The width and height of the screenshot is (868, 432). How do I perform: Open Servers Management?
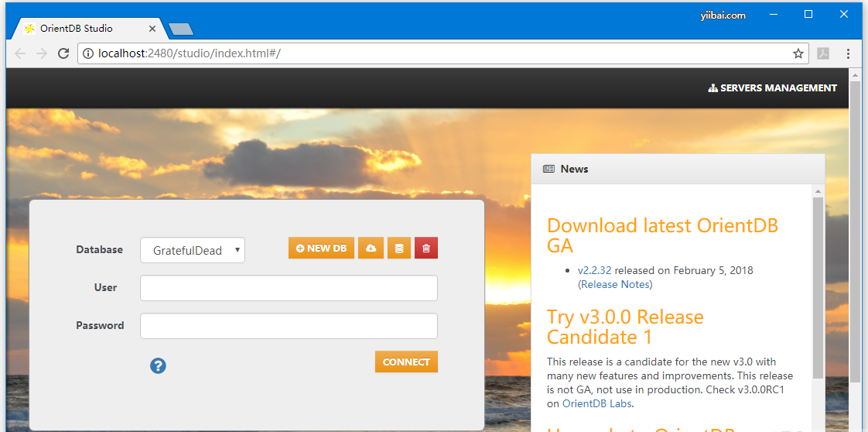(x=773, y=88)
